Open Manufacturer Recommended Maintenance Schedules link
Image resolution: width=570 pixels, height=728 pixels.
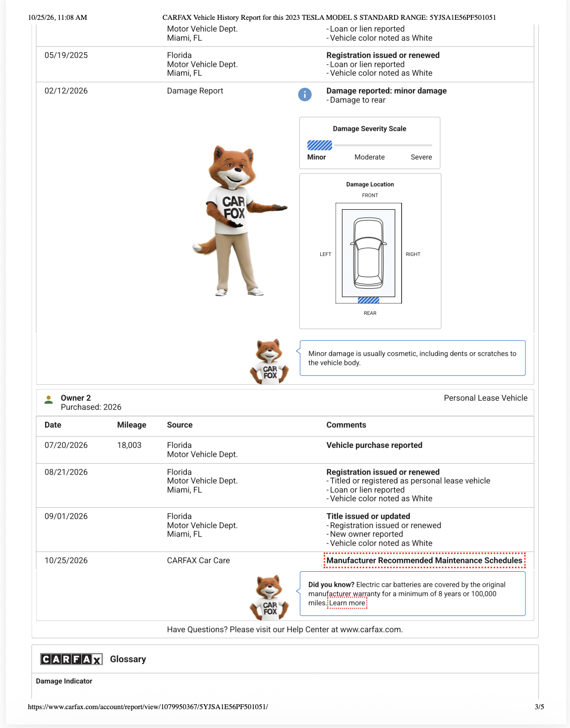pyautogui.click(x=424, y=560)
